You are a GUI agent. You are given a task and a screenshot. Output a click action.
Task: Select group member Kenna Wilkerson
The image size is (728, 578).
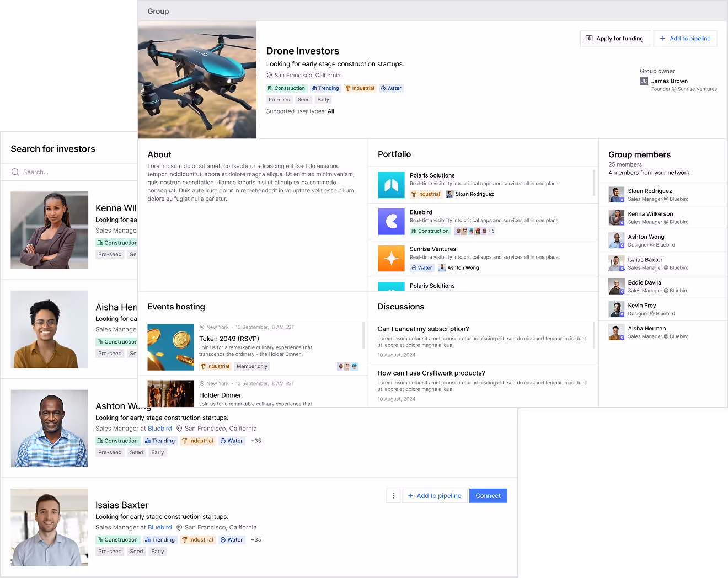click(662, 218)
